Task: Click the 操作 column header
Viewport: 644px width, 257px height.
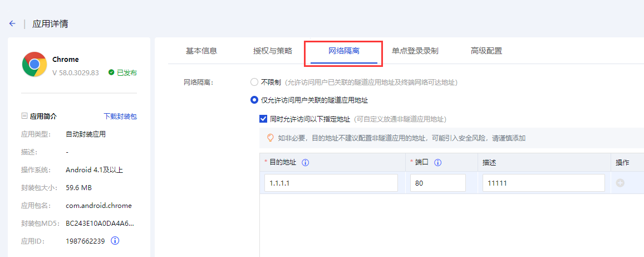Action: point(623,162)
